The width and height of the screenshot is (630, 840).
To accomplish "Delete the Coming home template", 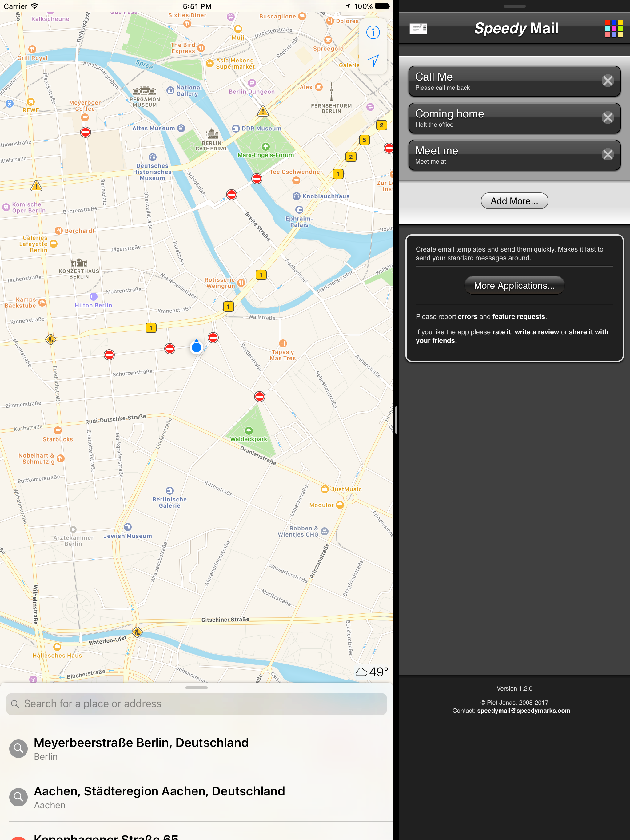I will pos(608,118).
